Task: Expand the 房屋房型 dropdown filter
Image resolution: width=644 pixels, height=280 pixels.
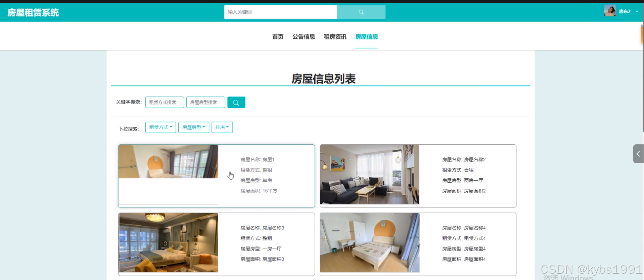Action: (x=194, y=127)
